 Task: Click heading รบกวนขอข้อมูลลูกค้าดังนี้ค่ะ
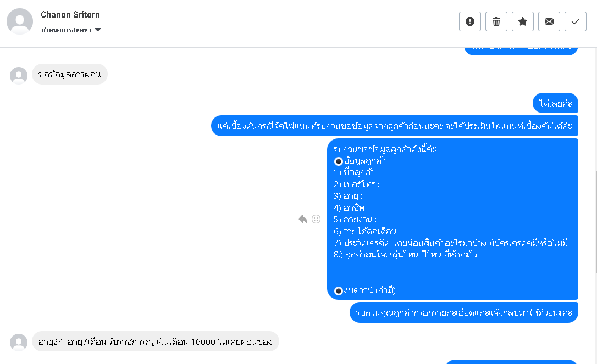click(x=385, y=149)
